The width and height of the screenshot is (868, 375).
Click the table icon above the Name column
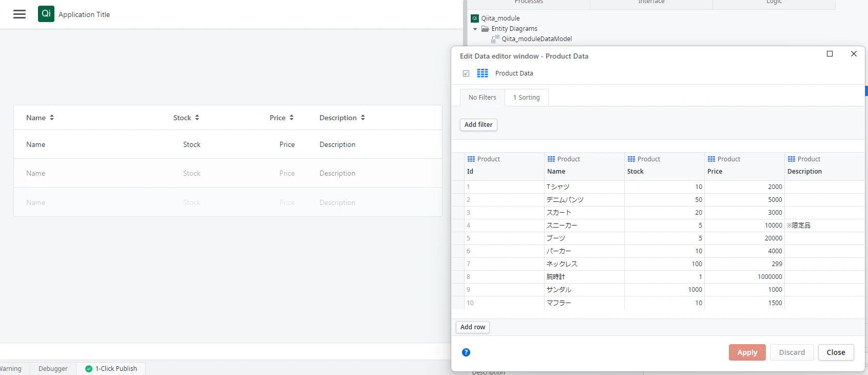pos(551,159)
